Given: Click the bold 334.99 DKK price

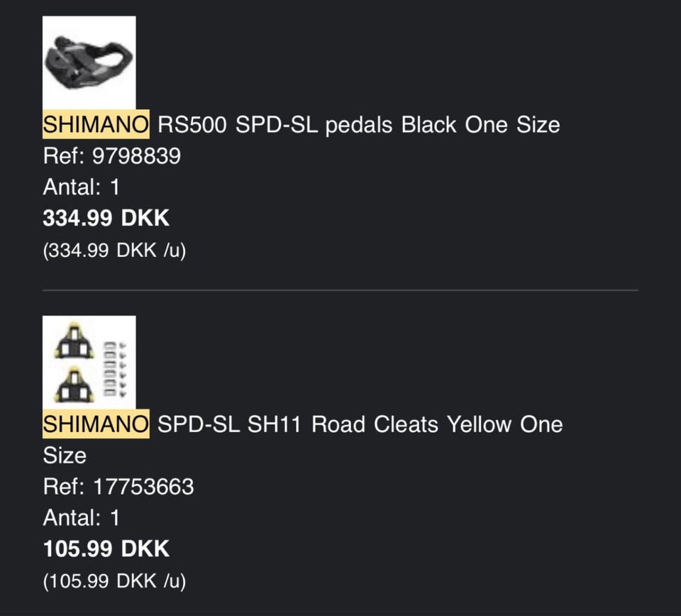Looking at the screenshot, I should click(x=106, y=218).
